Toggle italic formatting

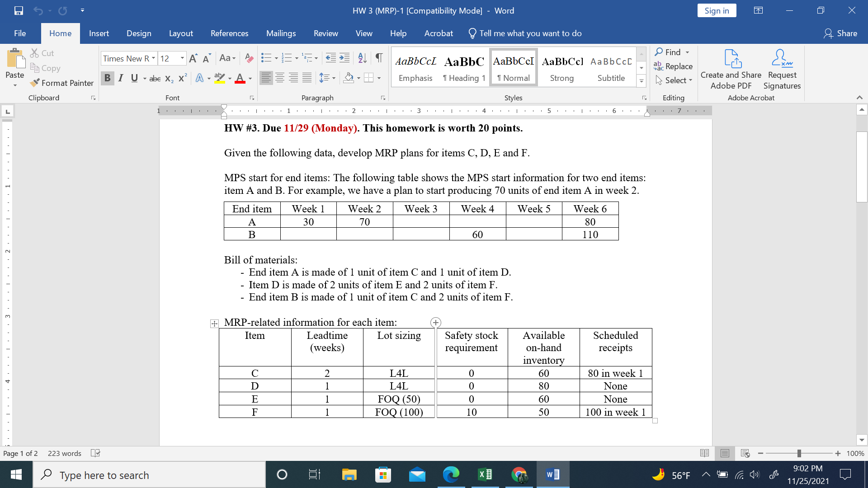coord(121,78)
